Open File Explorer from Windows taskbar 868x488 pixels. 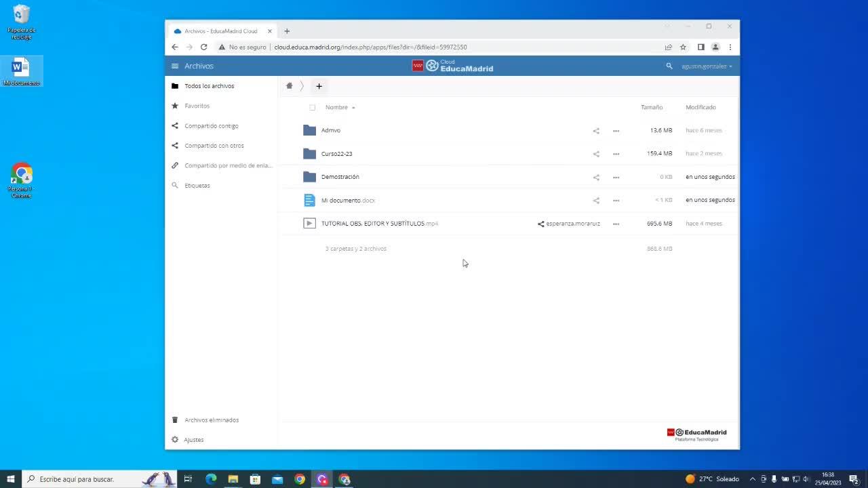233,479
